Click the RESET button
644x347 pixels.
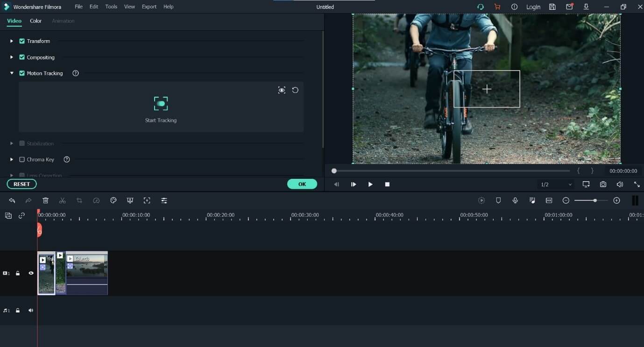(x=21, y=184)
